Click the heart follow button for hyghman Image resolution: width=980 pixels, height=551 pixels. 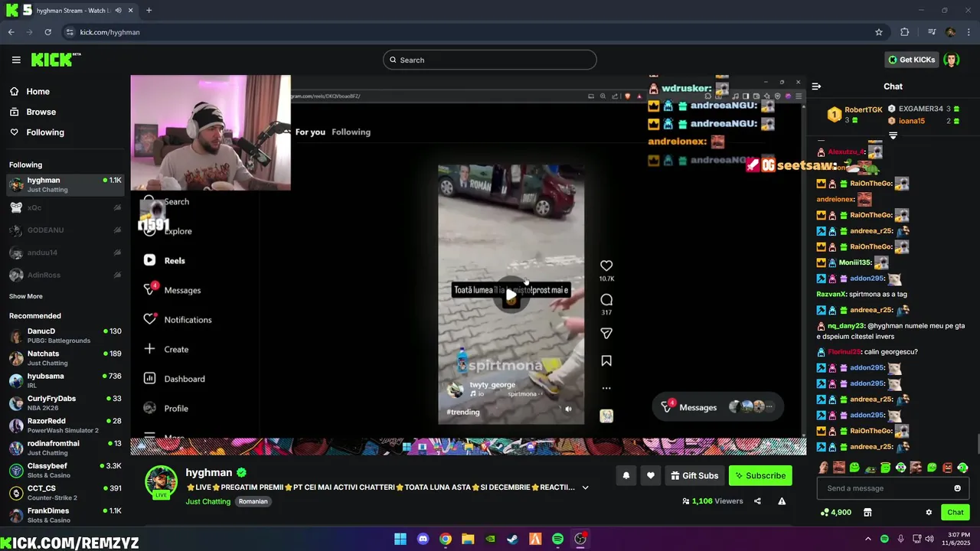tap(650, 475)
